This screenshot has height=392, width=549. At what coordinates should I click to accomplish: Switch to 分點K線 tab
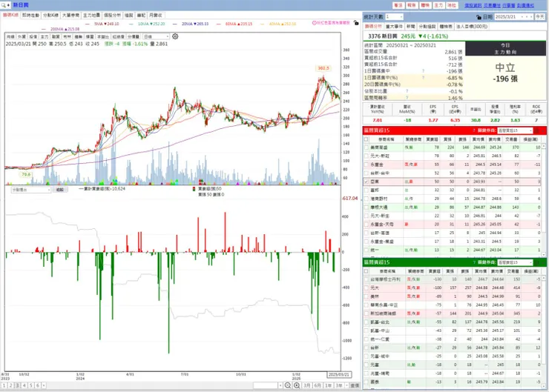50,16
